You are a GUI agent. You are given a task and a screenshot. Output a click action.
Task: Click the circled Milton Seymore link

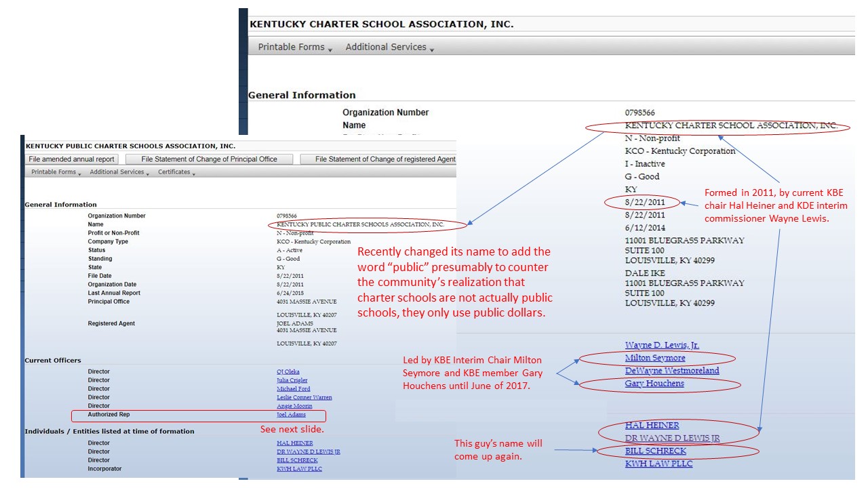(x=655, y=358)
